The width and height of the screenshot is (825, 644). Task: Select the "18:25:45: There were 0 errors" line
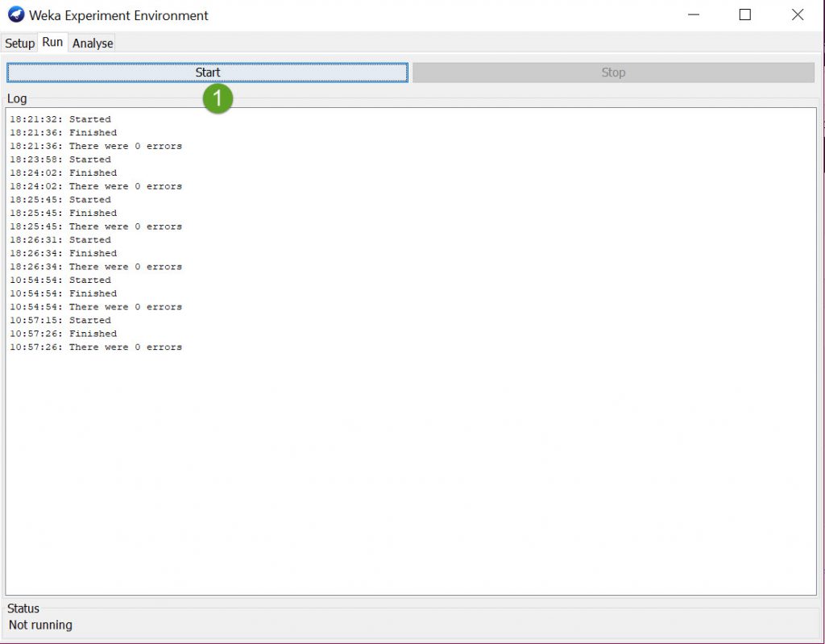pyautogui.click(x=96, y=226)
